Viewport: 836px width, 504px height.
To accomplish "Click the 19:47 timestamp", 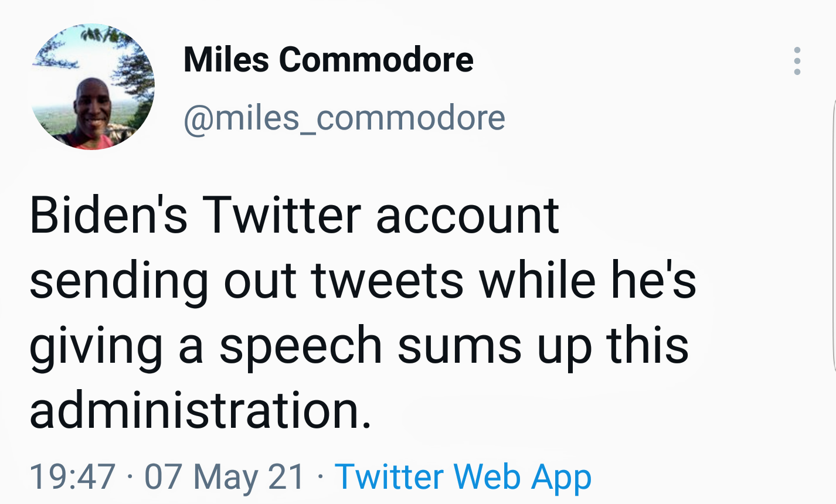I will click(72, 476).
